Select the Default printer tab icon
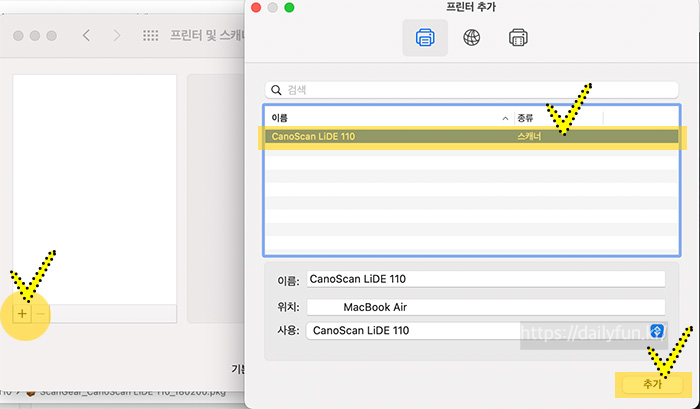Screen dimensions: 700x409 click(425, 38)
